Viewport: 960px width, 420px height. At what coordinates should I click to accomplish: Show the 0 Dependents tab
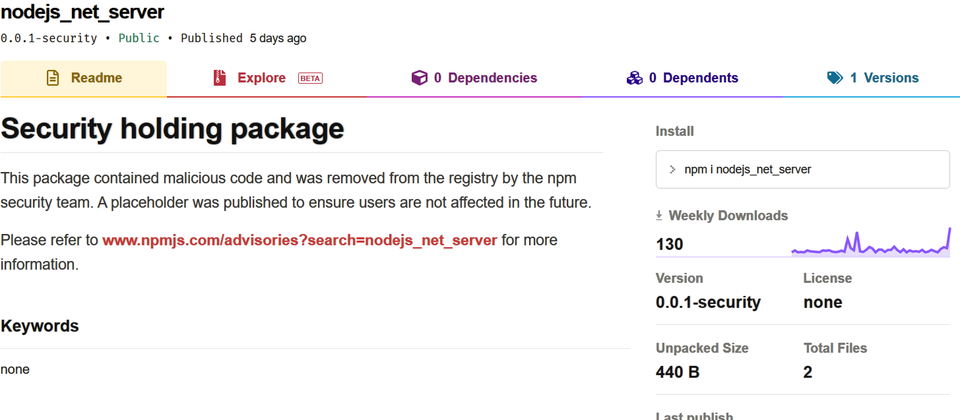coord(682,78)
